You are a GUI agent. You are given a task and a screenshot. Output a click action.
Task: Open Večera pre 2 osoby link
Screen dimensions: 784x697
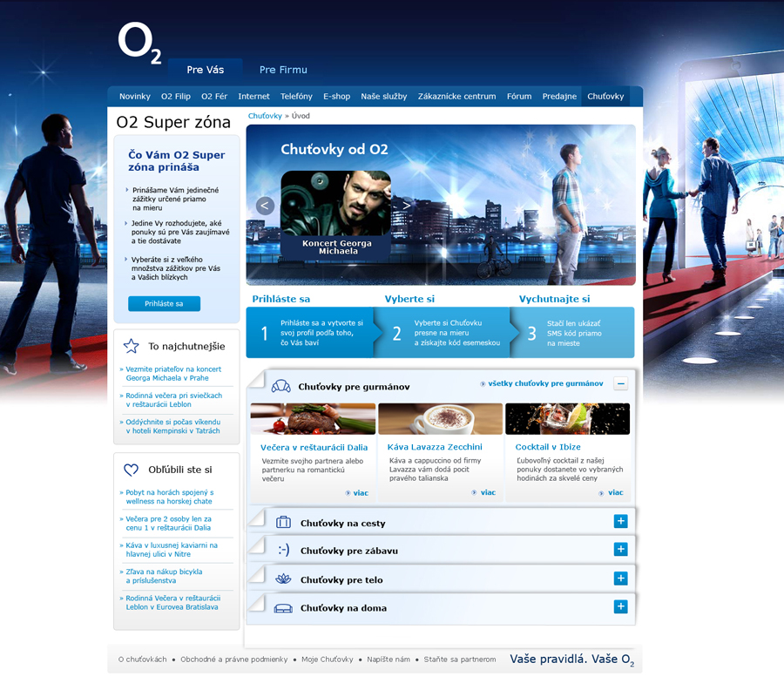click(168, 524)
